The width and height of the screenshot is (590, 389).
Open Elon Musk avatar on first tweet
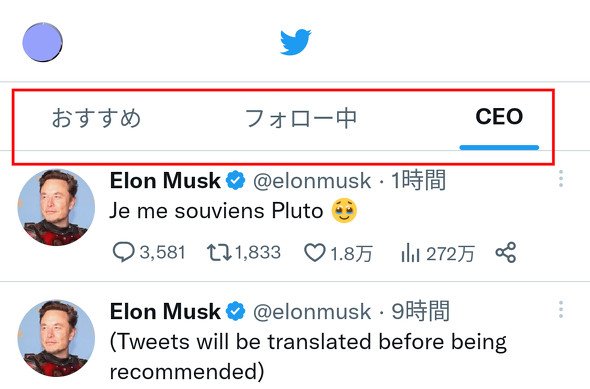click(56, 207)
